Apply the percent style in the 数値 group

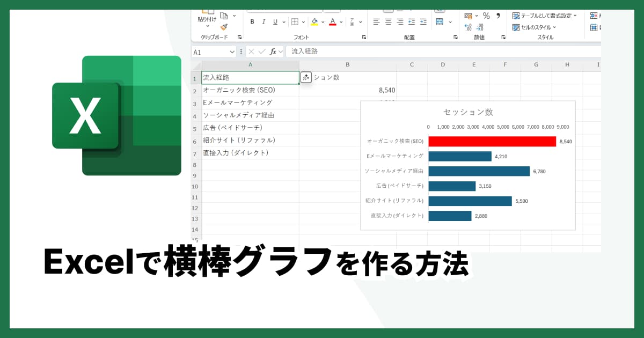(x=487, y=16)
